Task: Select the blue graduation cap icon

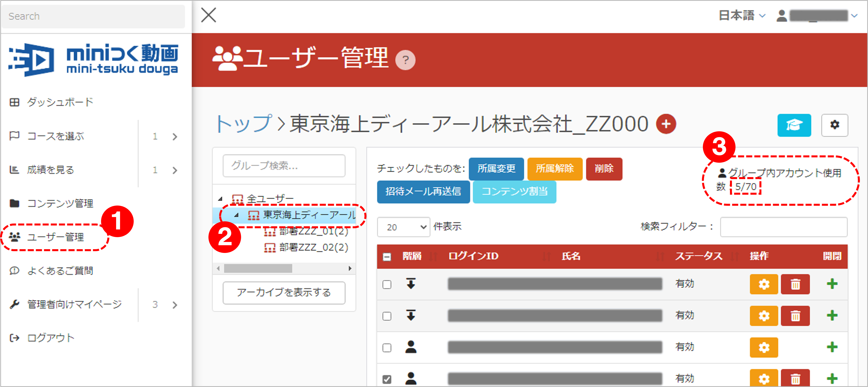Action: click(x=794, y=125)
